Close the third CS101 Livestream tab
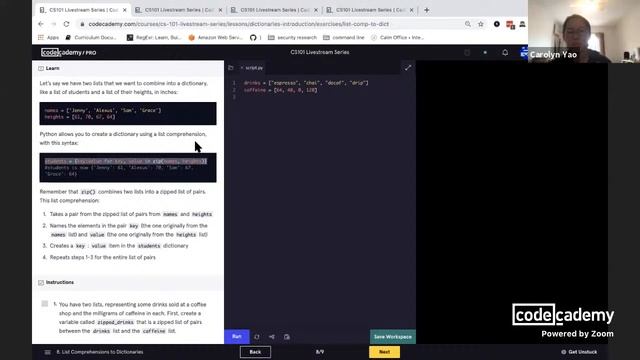 tap(316, 10)
